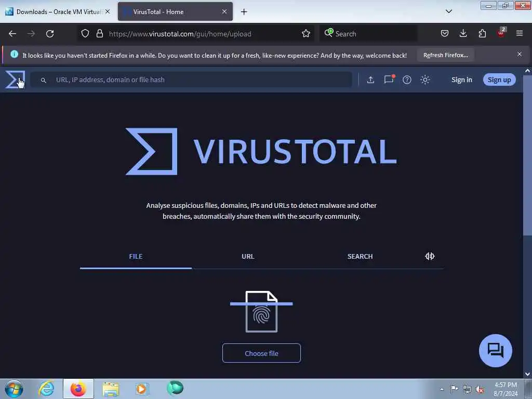532x399 pixels.
Task: Go back with the browser back arrow
Action: 12,34
